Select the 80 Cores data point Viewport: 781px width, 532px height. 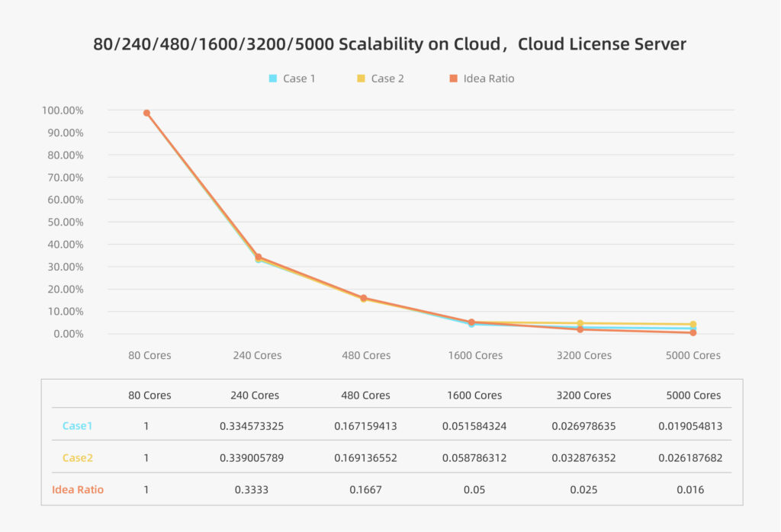pyautogui.click(x=145, y=112)
